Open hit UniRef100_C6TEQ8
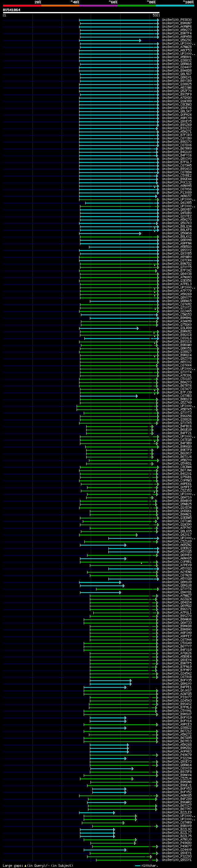This screenshot has width=197, height=868. pos(177,440)
